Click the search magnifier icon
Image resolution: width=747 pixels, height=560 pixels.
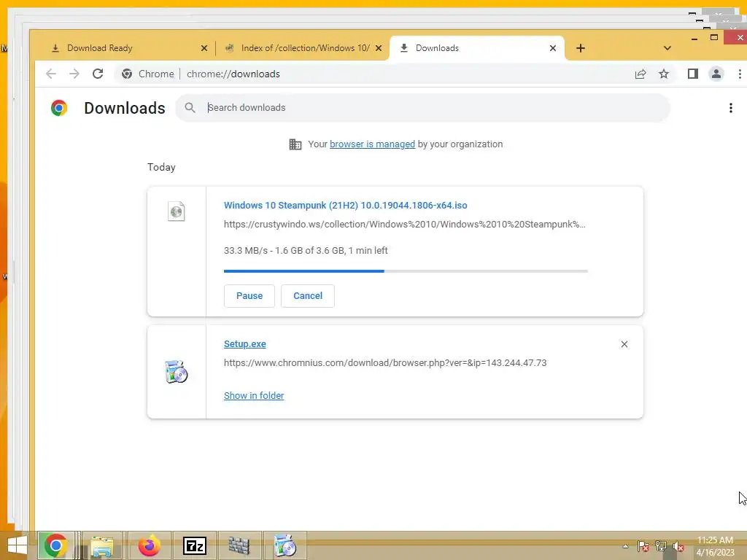(x=190, y=108)
